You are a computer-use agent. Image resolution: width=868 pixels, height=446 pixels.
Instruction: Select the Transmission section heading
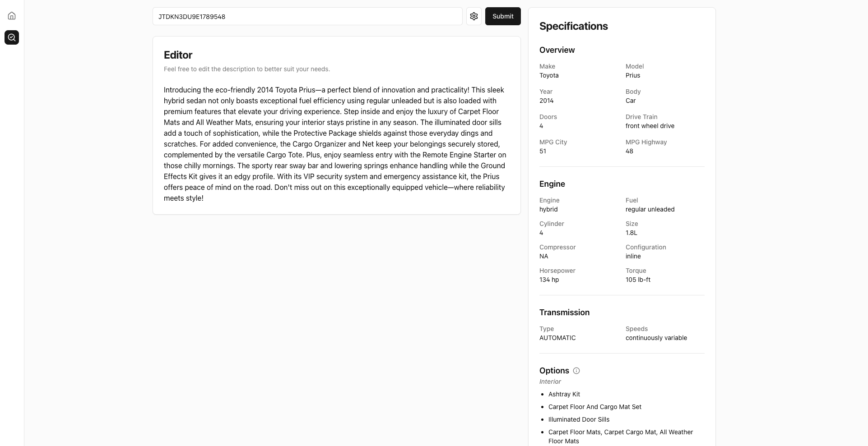point(564,313)
